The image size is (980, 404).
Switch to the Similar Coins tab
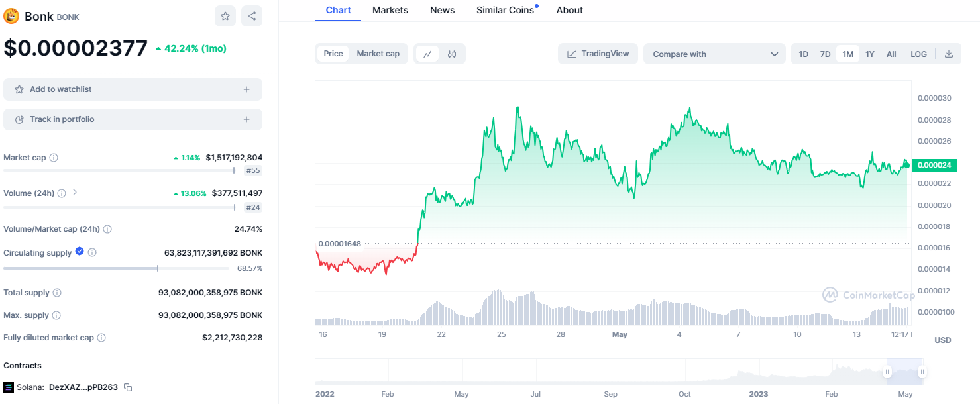coord(505,10)
